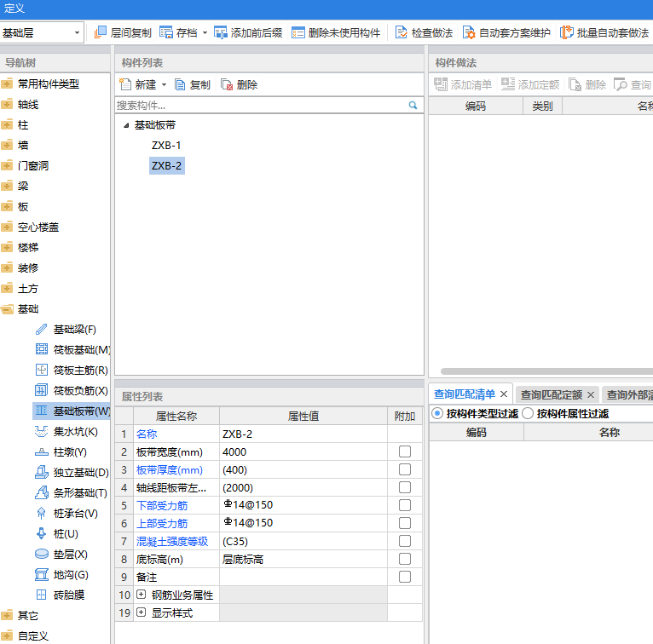Switch to 查询外部清单 tab
Viewport: 653px width, 644px height.
629,394
